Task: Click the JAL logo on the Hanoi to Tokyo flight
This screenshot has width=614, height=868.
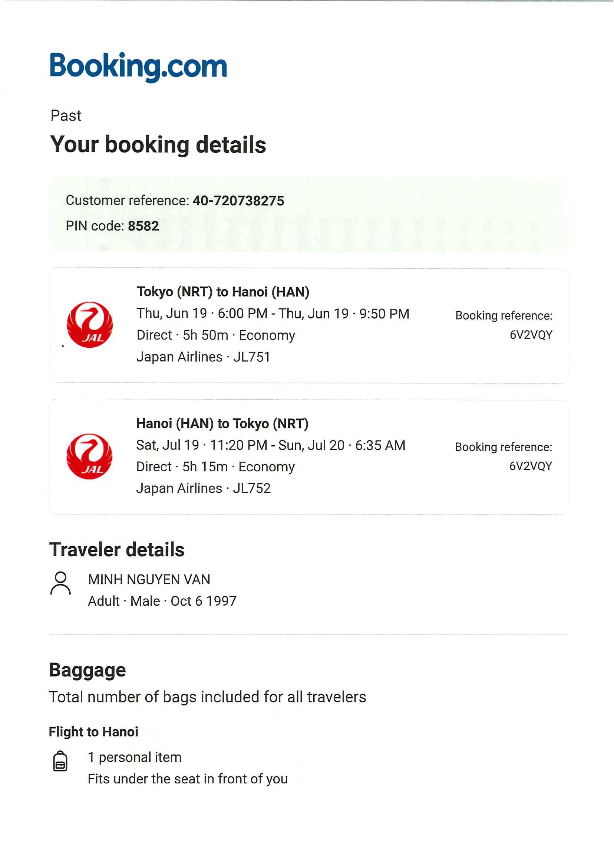Action: click(89, 456)
